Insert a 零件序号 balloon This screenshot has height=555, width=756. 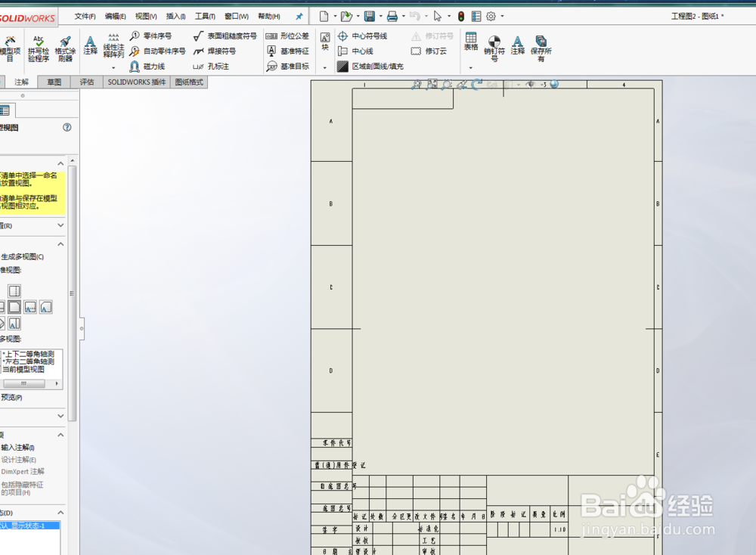[x=151, y=36]
